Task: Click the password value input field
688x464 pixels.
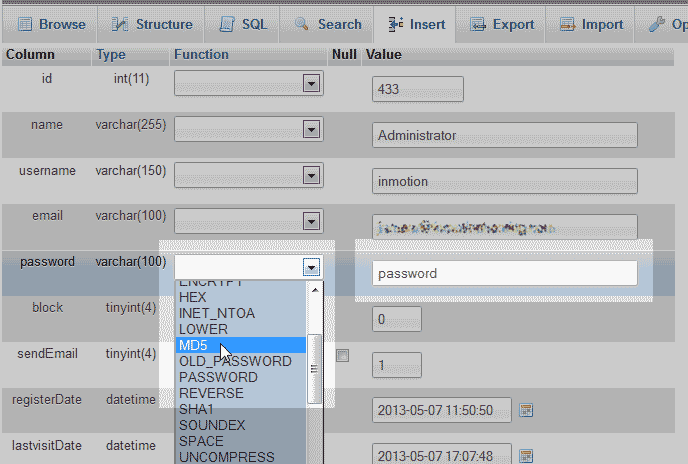Action: pos(504,273)
